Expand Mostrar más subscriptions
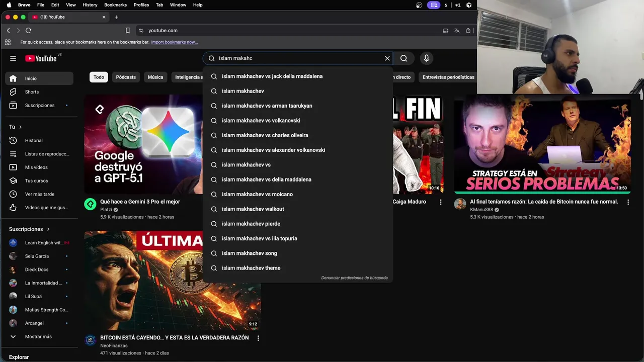The height and width of the screenshot is (362, 644). (x=39, y=337)
